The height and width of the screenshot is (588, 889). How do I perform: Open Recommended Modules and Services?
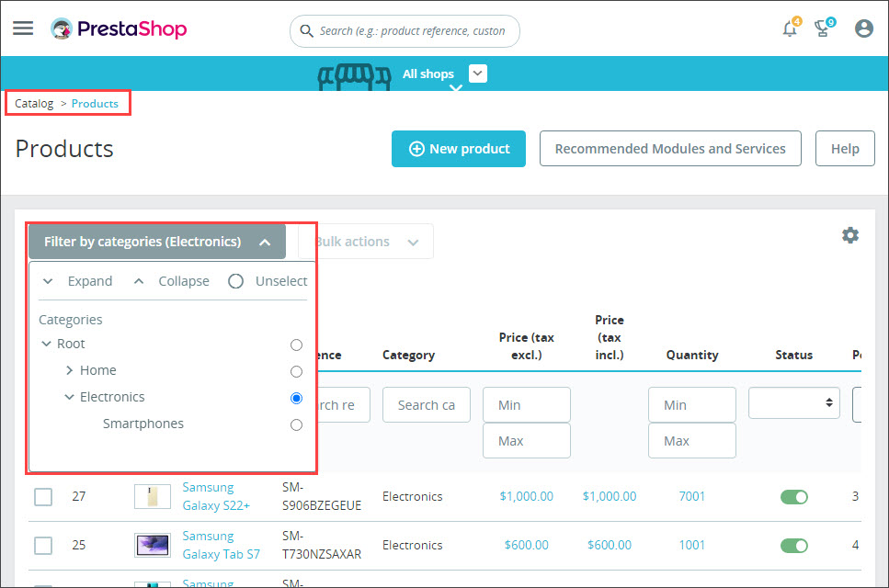click(x=670, y=149)
